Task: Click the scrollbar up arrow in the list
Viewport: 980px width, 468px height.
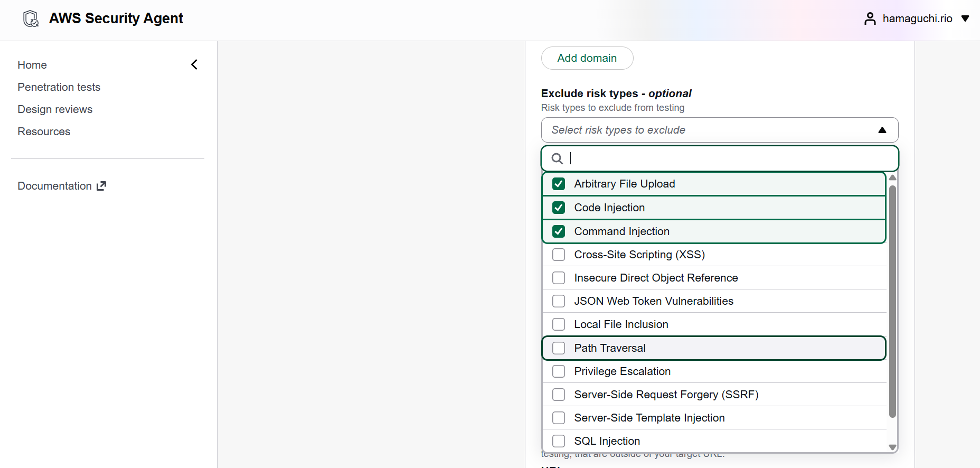Action: [892, 178]
